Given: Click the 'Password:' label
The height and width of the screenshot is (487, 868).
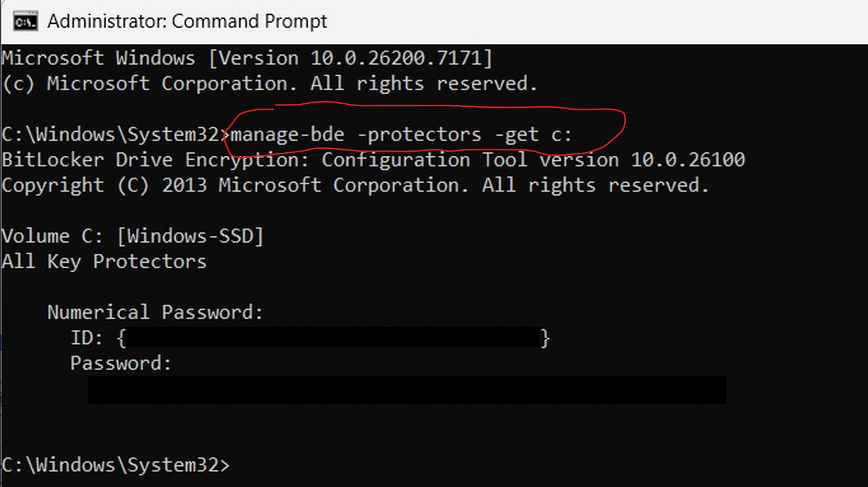Looking at the screenshot, I should [121, 363].
